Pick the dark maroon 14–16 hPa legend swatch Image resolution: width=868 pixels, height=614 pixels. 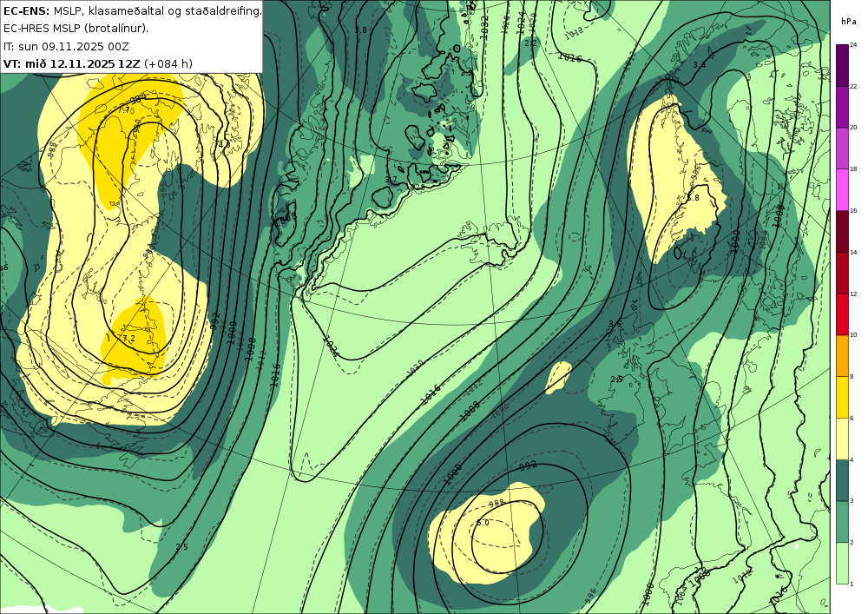tap(842, 231)
